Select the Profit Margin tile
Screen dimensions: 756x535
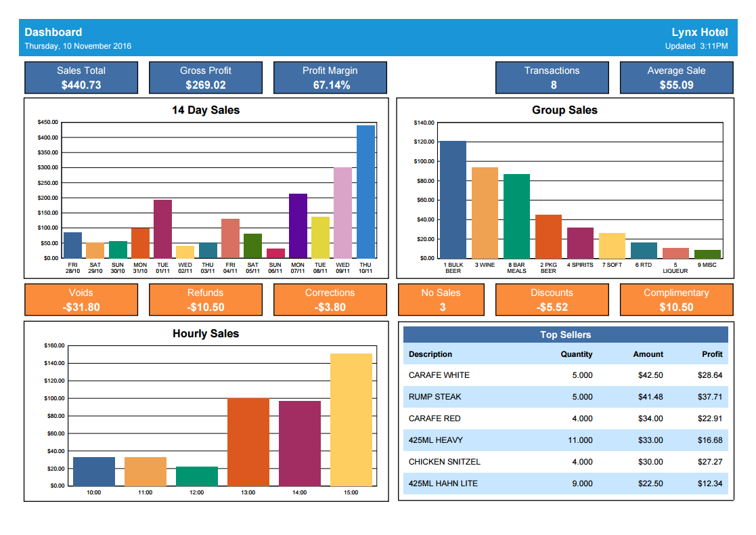(x=330, y=78)
